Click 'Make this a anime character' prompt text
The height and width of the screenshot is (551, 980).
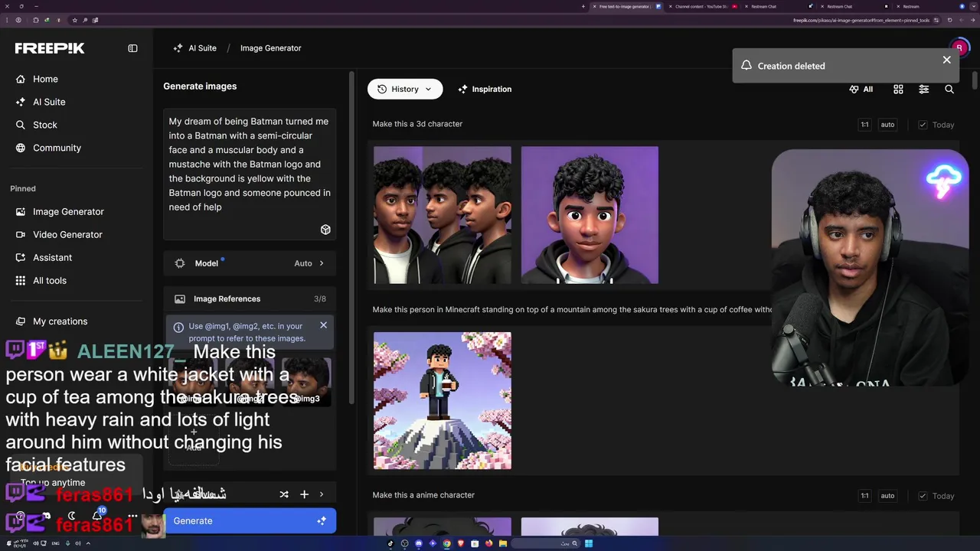pos(423,495)
